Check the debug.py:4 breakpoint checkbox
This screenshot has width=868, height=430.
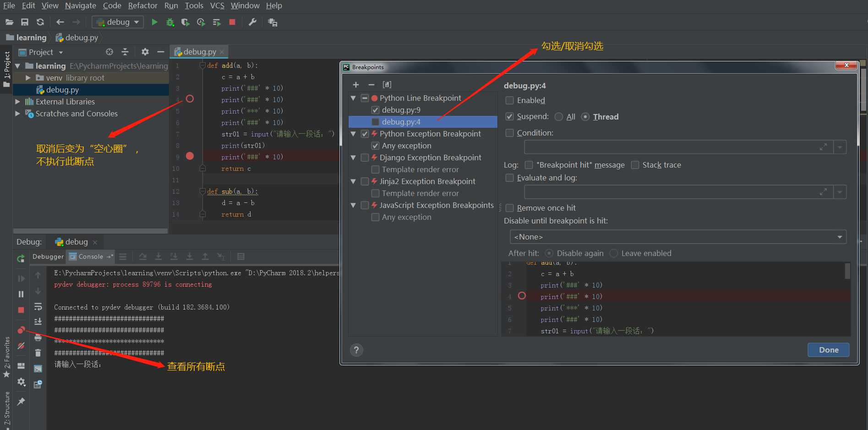pos(375,122)
